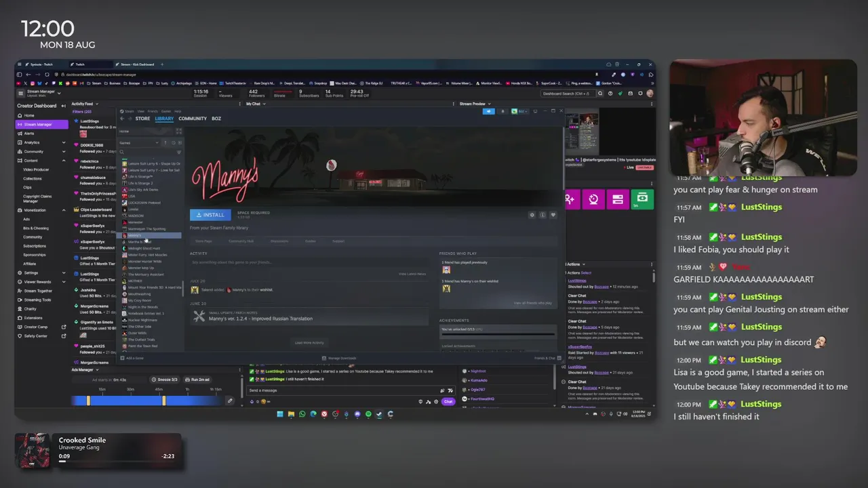868x488 pixels.
Task: Open the Friends menu in Steam
Action: (152, 111)
